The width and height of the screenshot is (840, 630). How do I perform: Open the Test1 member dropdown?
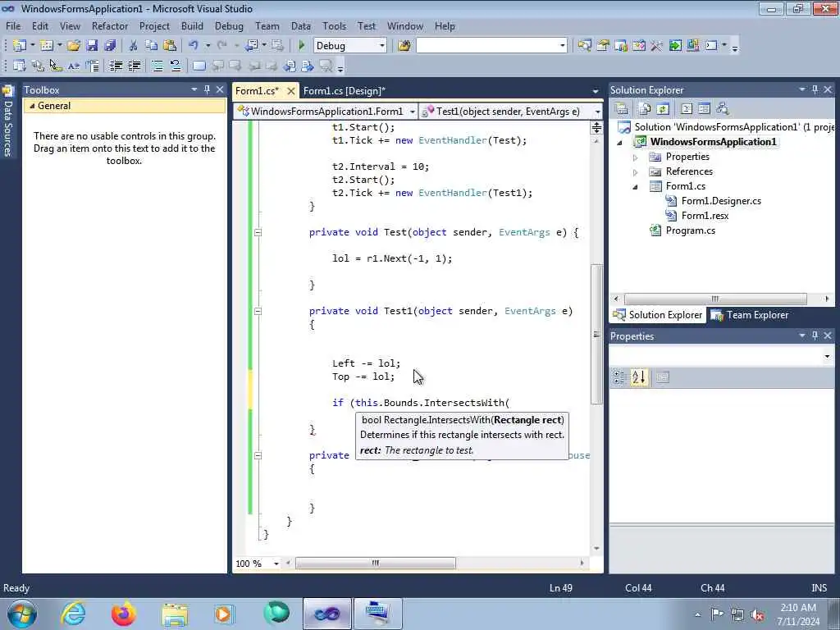point(597,112)
